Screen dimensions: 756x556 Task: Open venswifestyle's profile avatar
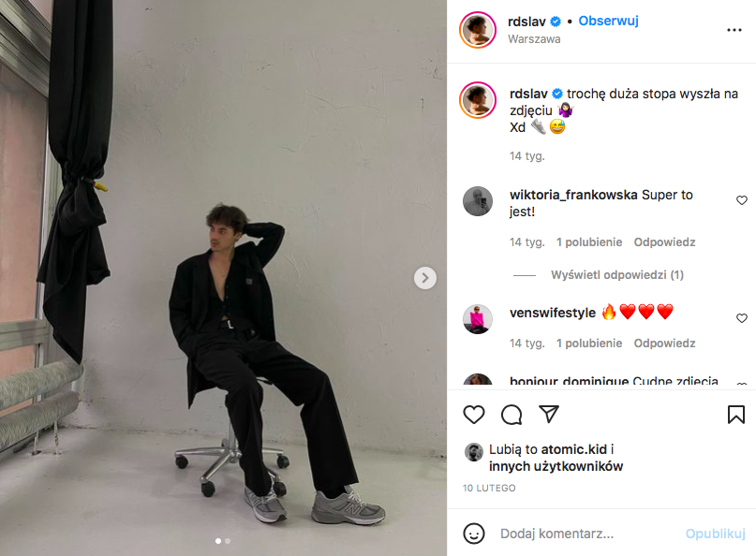click(x=478, y=319)
